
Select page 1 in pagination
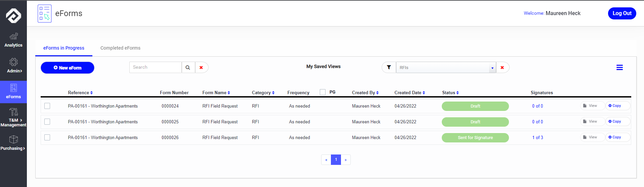[x=336, y=160]
